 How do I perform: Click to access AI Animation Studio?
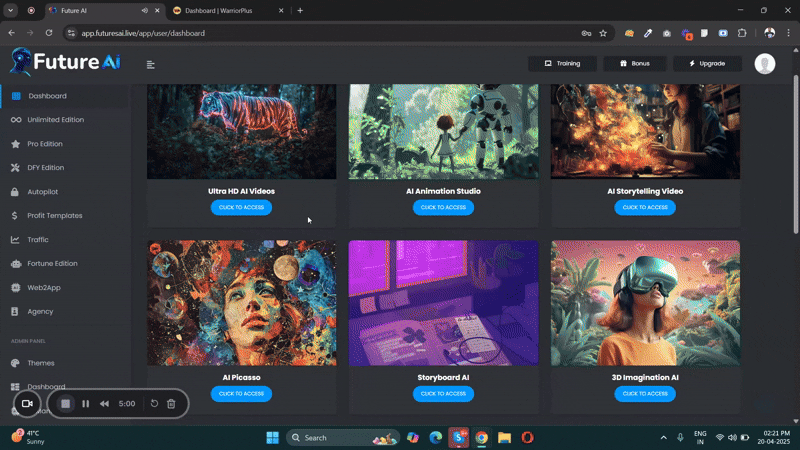tap(443, 208)
